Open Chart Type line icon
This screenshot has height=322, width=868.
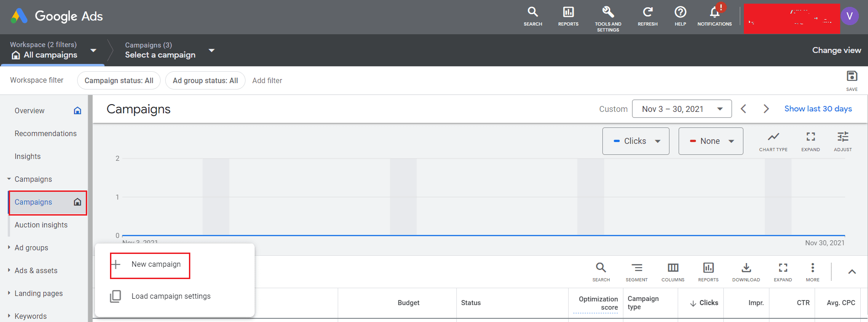[773, 137]
